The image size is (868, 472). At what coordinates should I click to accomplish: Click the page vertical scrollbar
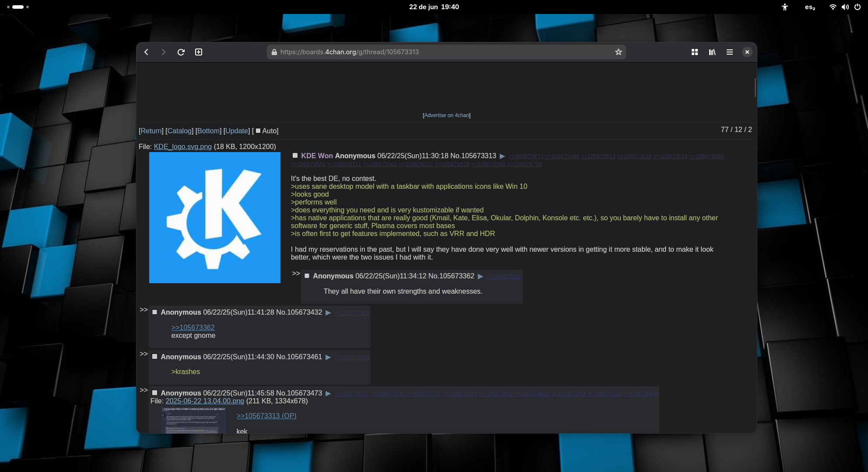[755, 87]
